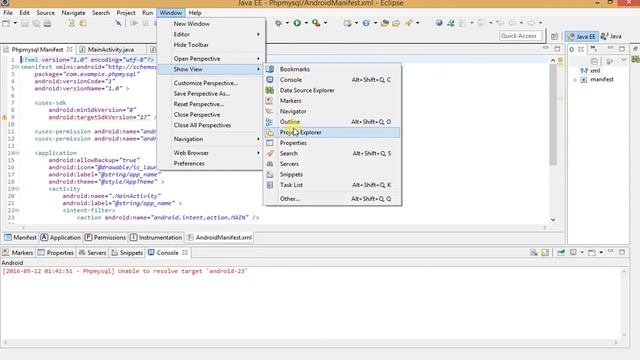Open the Source menu
Screen dimensions: 640x360
coord(45,13)
